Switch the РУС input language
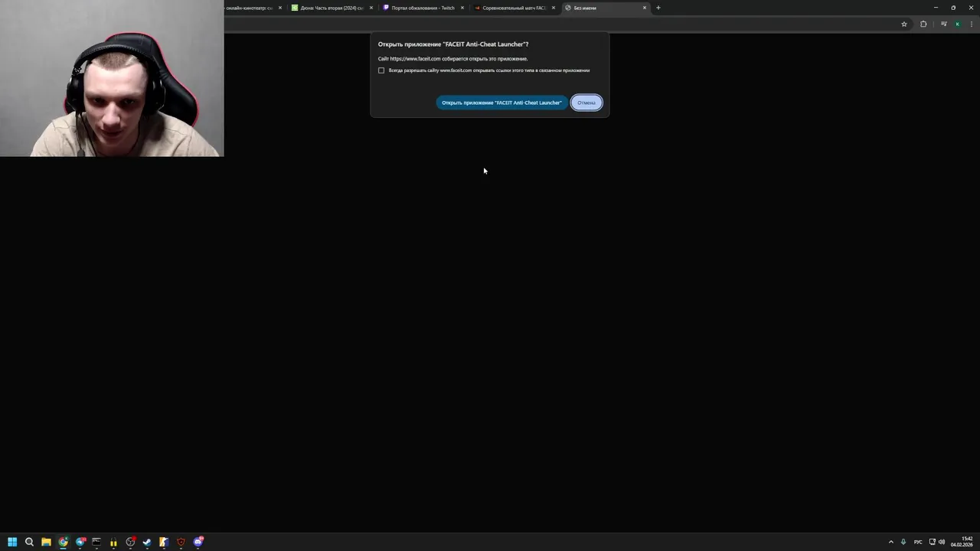The height and width of the screenshot is (551, 980). pyautogui.click(x=918, y=542)
